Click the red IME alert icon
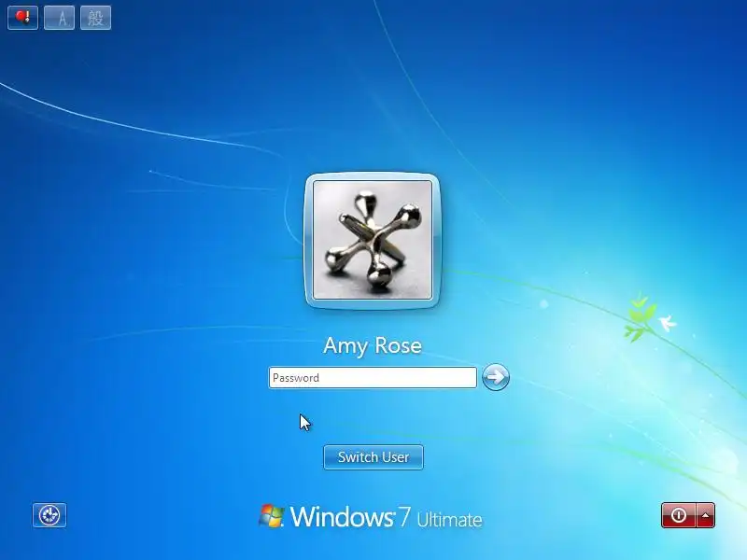747x560 pixels. point(22,18)
